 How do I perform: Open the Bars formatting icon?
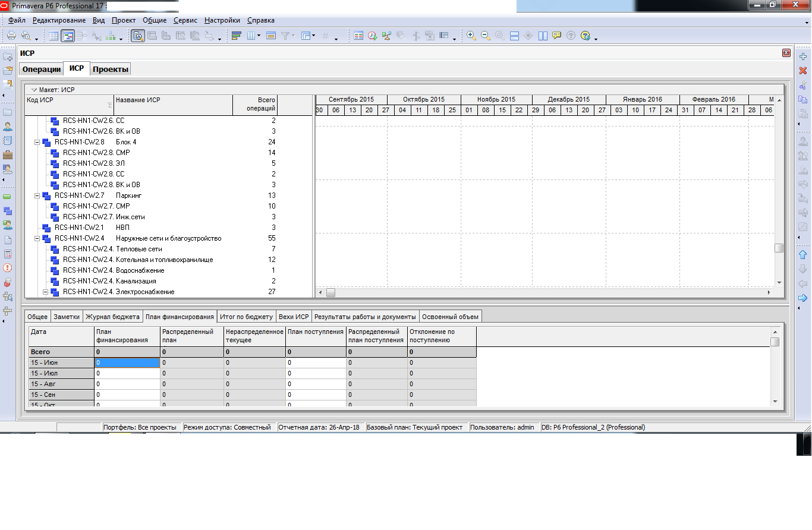236,36
